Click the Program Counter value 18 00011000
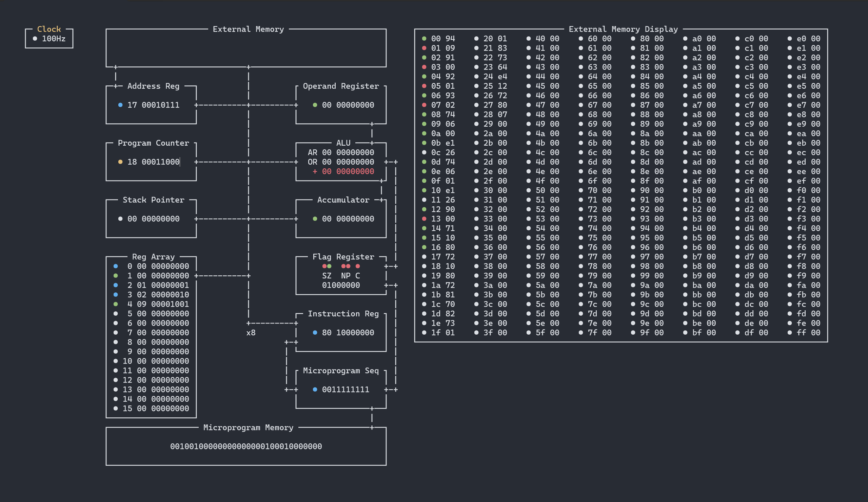This screenshot has width=868, height=502. point(154,162)
